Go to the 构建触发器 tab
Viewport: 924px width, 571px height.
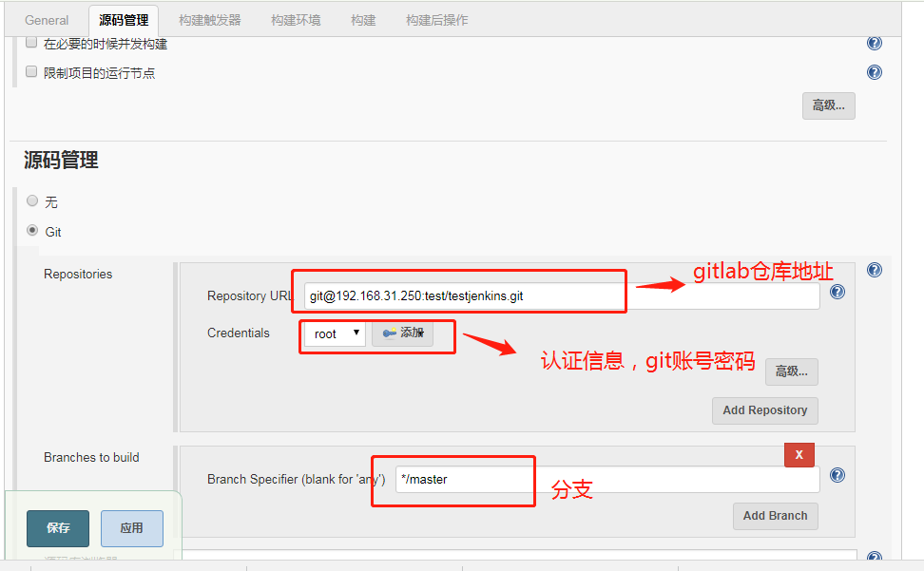(210, 21)
